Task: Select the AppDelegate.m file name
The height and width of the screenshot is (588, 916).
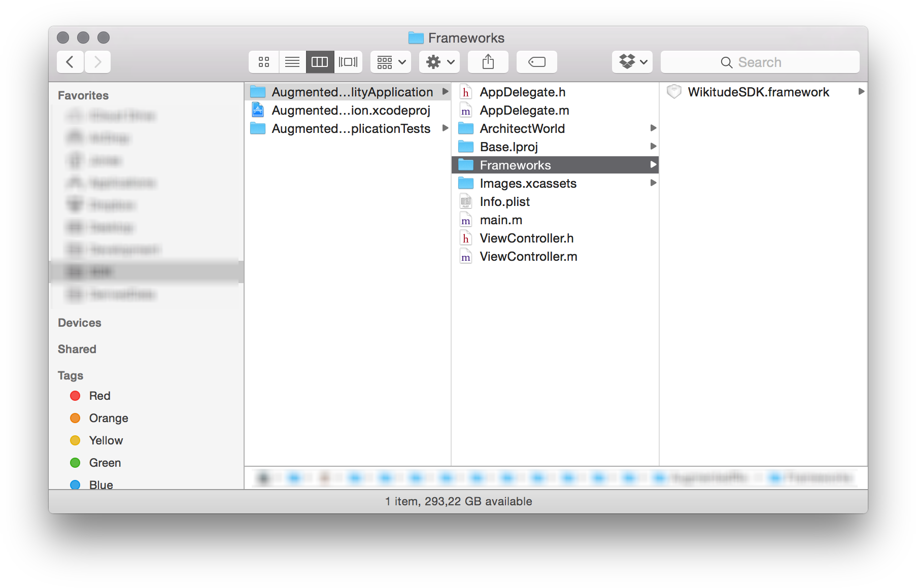Action: tap(525, 110)
